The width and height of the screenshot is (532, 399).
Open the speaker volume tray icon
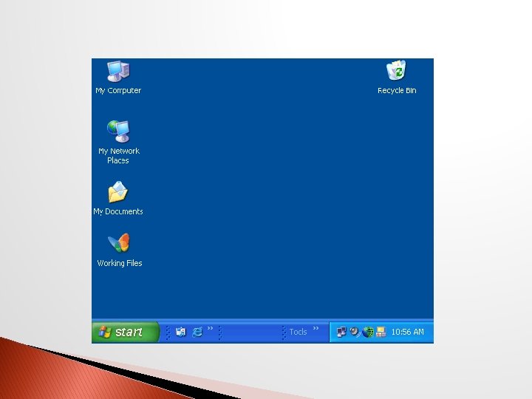[355, 332]
